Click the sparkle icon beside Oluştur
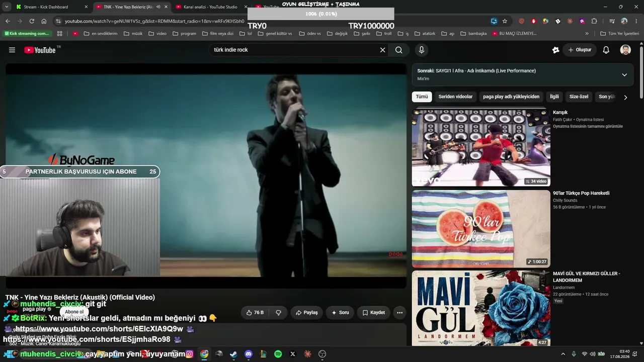 [555, 50]
